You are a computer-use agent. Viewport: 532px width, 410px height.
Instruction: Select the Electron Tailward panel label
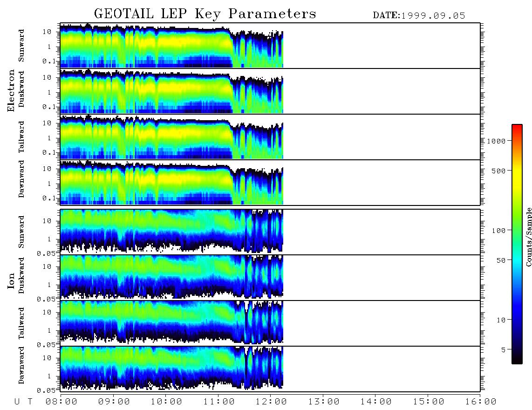tap(21, 137)
